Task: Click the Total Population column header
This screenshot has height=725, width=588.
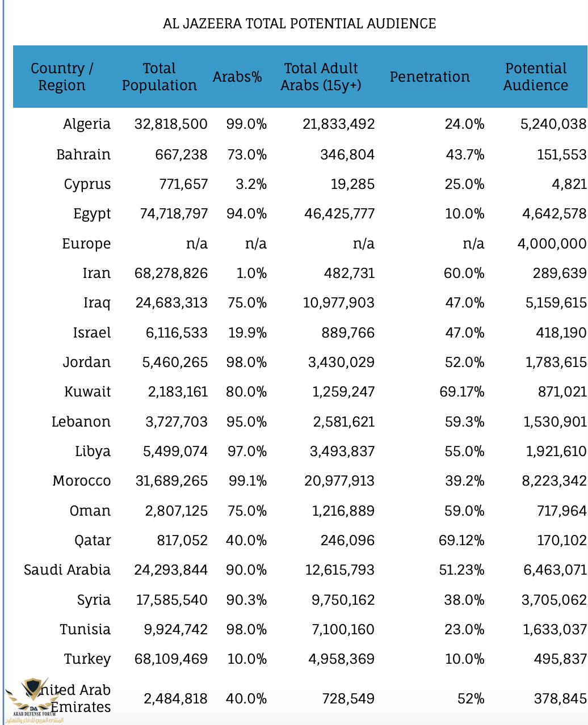Action: [159, 77]
